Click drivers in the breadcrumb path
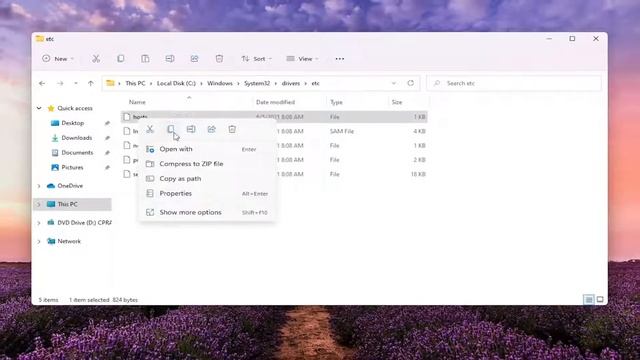 pyautogui.click(x=291, y=83)
